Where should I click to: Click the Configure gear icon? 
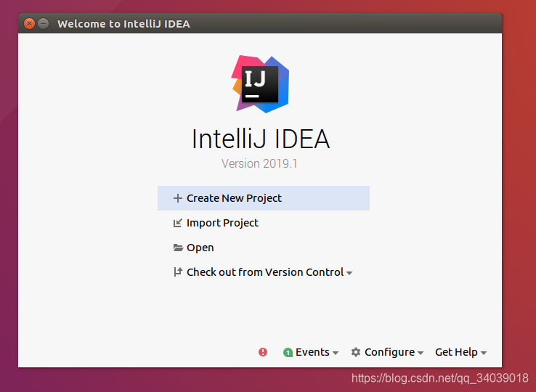point(356,352)
